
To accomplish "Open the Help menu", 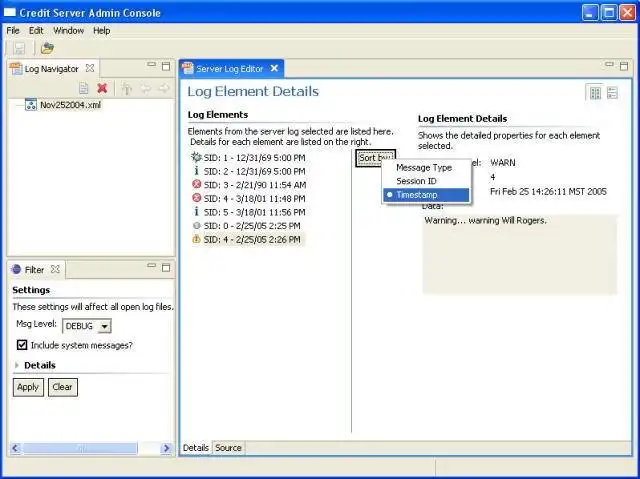I will point(102,31).
